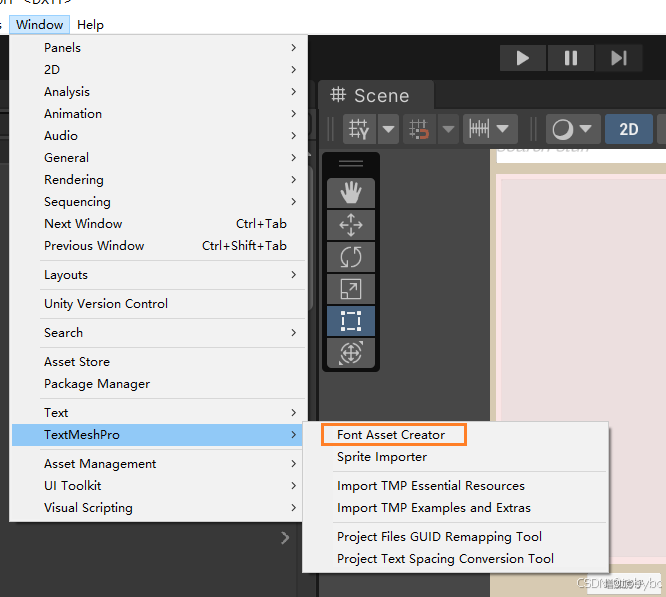
Task: Open snap increment dropdown arrow
Action: click(x=504, y=129)
